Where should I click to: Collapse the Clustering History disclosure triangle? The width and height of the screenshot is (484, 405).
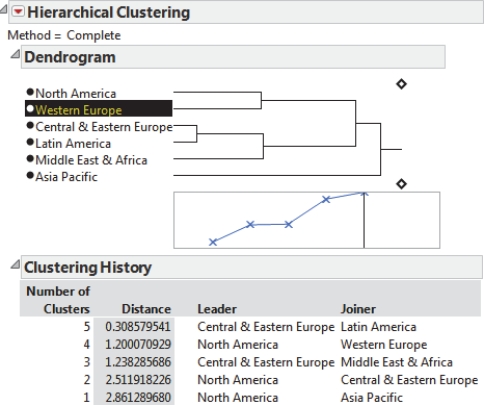tap(15, 264)
